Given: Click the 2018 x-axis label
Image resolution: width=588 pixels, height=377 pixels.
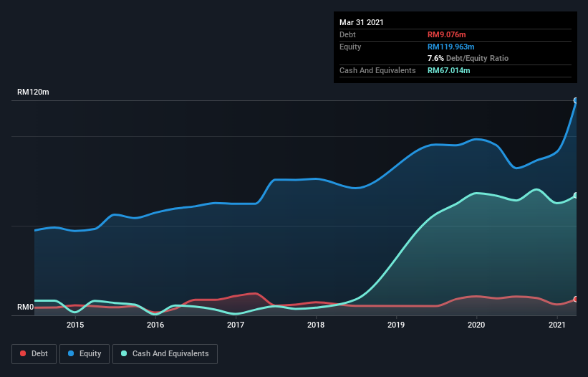Looking at the screenshot, I should pos(316,325).
